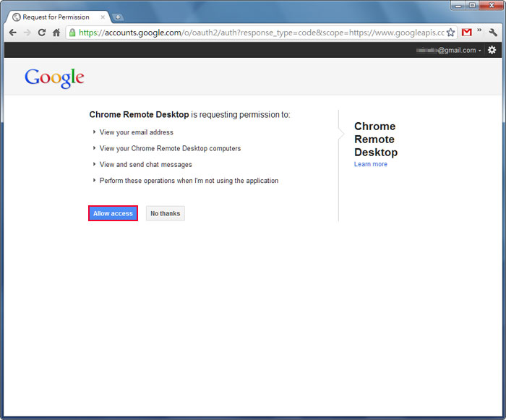The width and height of the screenshot is (506, 420).
Task: Expand View your Chrome Remote Desktop computers
Action: (x=166, y=148)
